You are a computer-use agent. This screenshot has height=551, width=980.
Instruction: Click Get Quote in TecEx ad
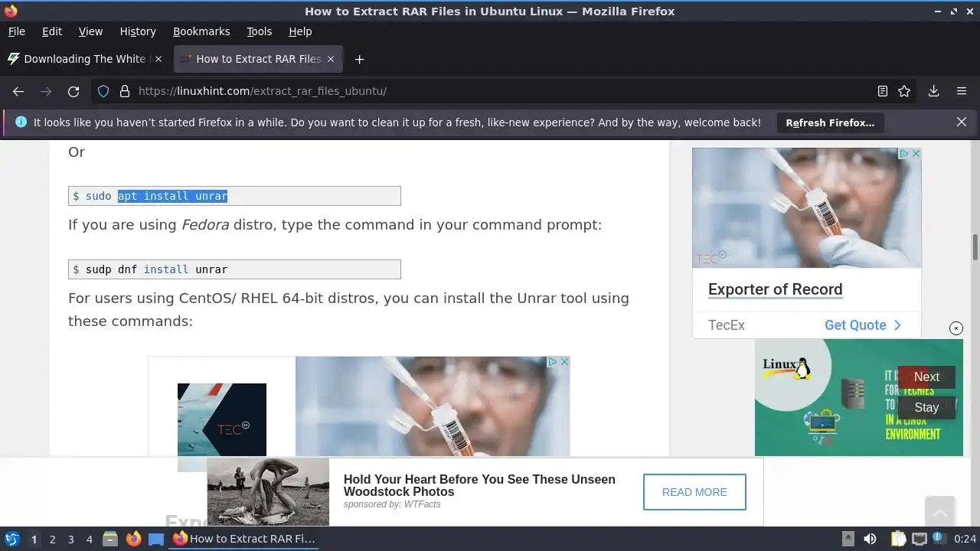(863, 325)
